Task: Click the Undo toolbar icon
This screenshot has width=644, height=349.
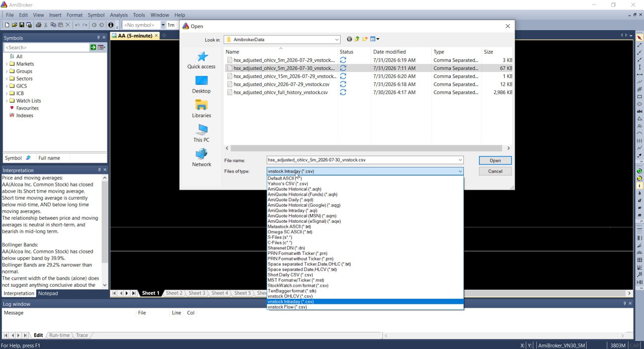Action: (x=77, y=25)
